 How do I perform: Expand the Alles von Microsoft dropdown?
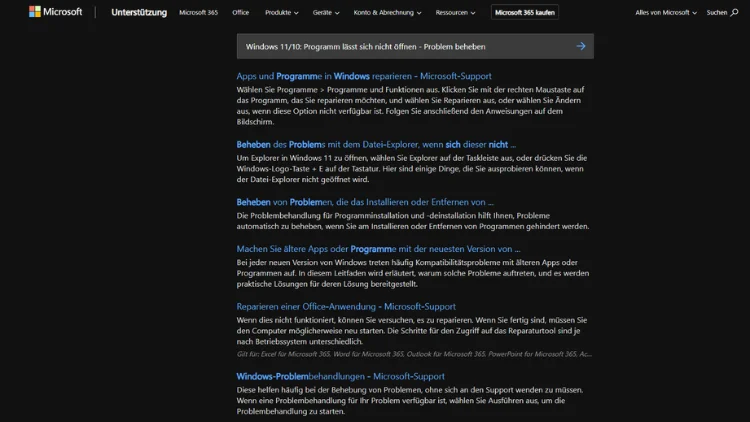point(665,12)
